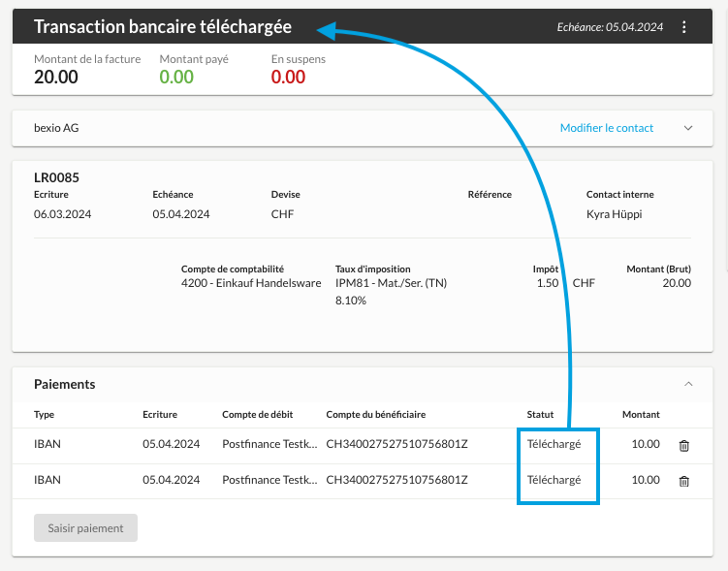Image resolution: width=728 pixels, height=571 pixels.
Task: Click the Transaction bancaire téléchargée title
Action: [x=163, y=27]
